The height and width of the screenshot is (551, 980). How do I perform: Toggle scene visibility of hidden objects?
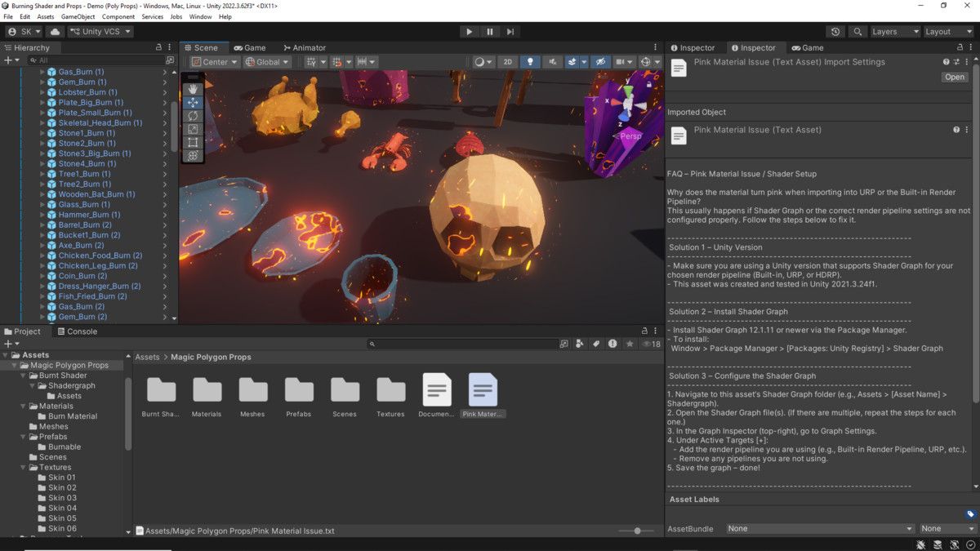coord(600,62)
